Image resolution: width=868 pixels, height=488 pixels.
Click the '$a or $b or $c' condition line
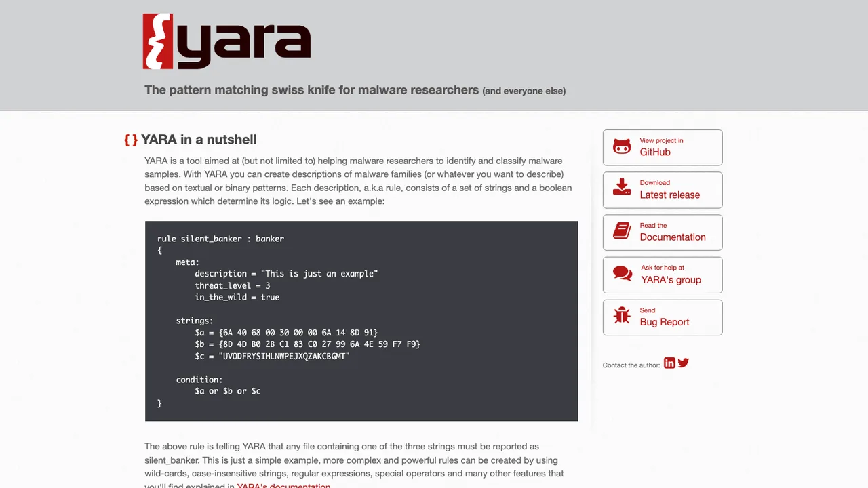(228, 391)
